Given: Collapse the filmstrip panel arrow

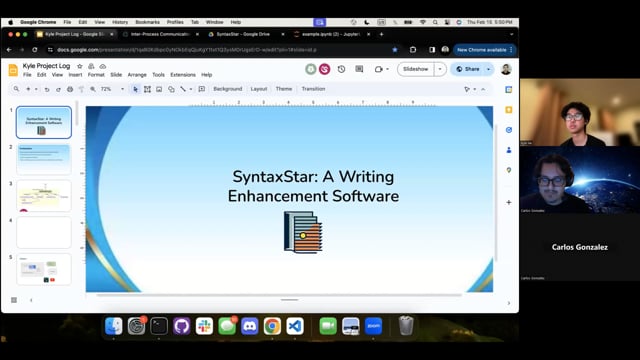Looking at the screenshot, I should (x=31, y=300).
